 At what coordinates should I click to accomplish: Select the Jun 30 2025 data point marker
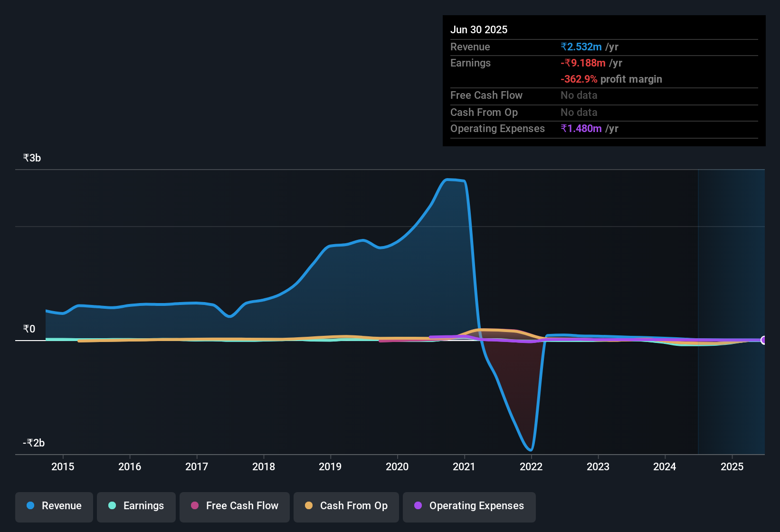click(x=764, y=340)
